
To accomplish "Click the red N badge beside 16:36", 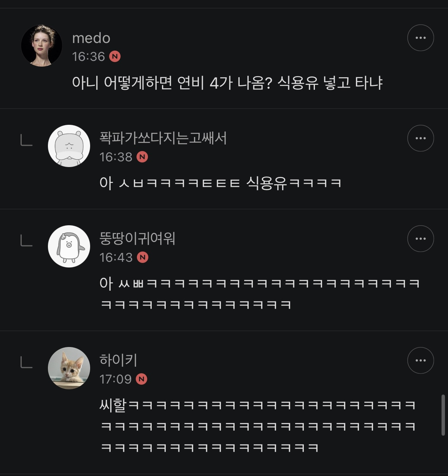I will (x=115, y=57).
